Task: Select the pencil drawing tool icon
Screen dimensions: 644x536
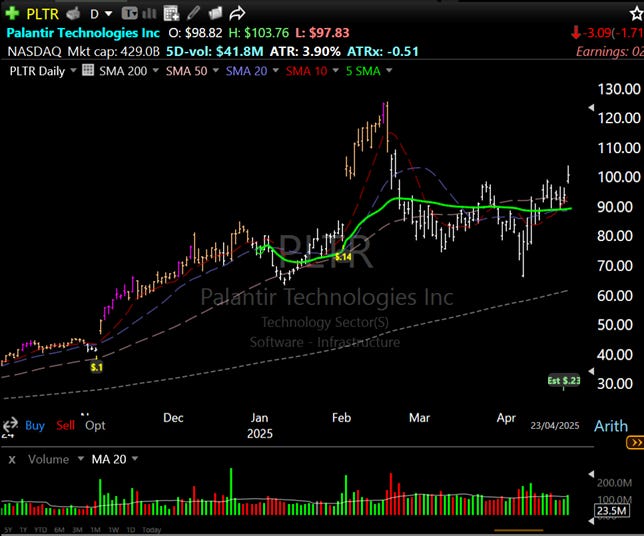Action: coord(193,13)
